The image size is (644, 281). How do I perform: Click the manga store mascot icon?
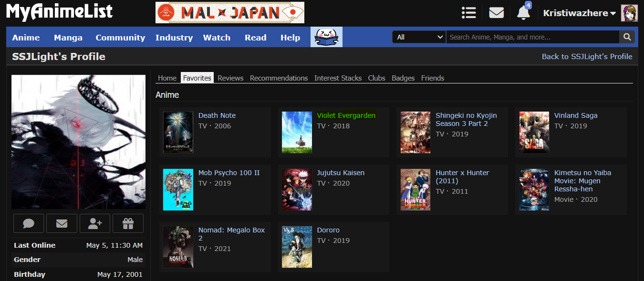(x=327, y=37)
